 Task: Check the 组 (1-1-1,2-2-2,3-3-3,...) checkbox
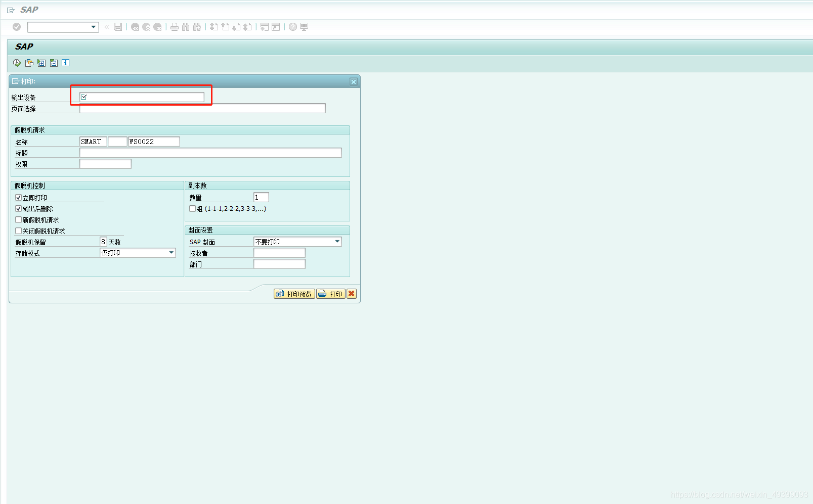[193, 209]
